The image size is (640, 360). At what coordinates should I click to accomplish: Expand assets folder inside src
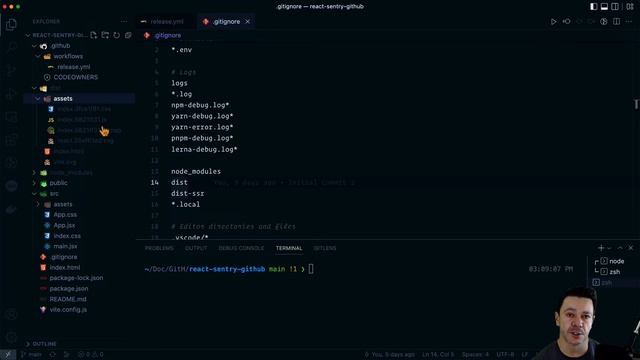pyautogui.click(x=38, y=204)
